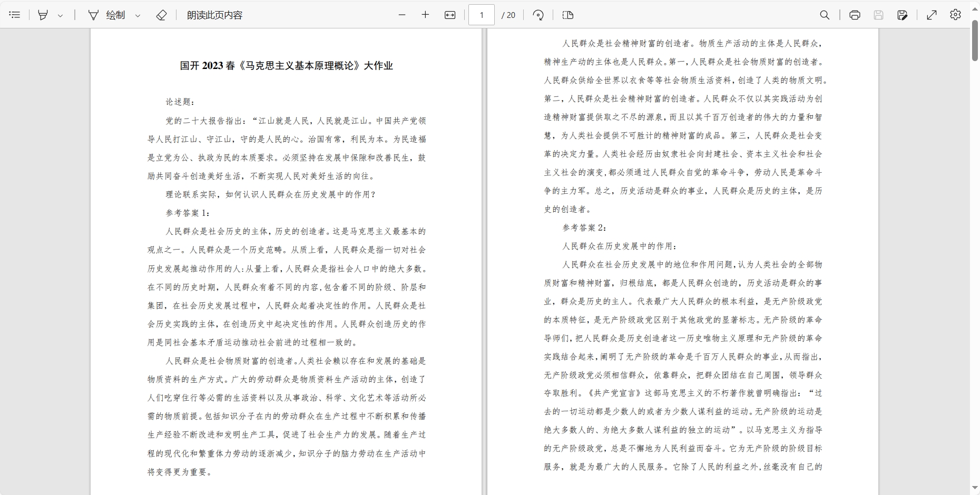This screenshot has width=980, height=495.
Task: Click the line ending 史的创造者。
Action: tap(567, 209)
